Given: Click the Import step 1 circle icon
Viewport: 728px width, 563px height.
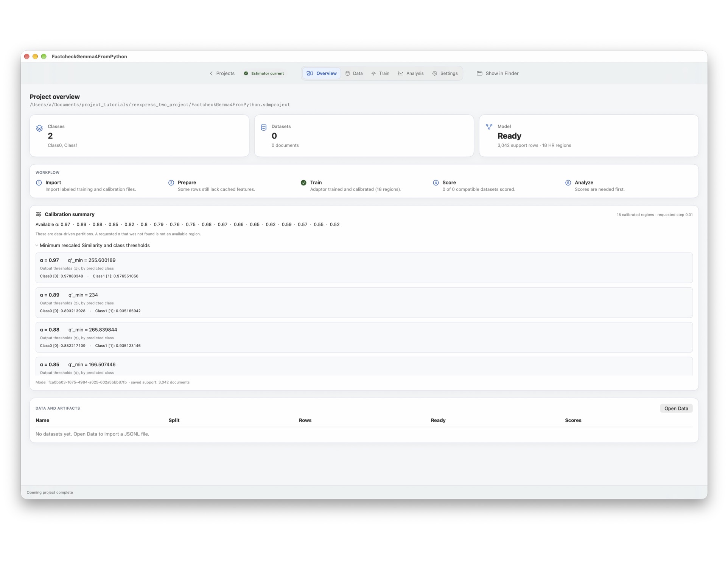Looking at the screenshot, I should 39,183.
